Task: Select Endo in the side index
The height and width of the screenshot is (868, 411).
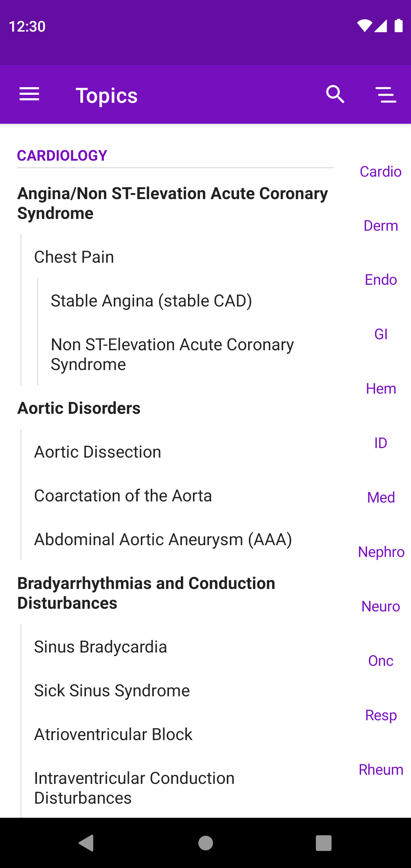Action: point(381,280)
